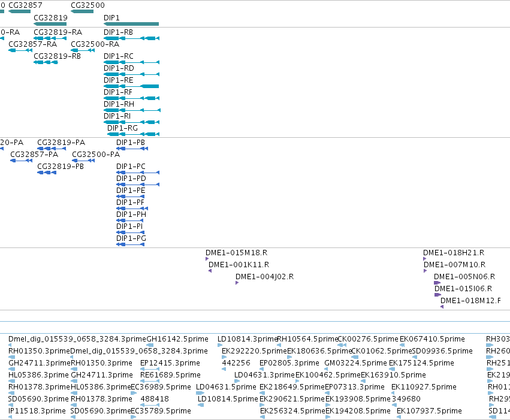This screenshot has width=510, height=420.
Task: Select the DME1-001K11.R feature label
Action: [239, 265]
